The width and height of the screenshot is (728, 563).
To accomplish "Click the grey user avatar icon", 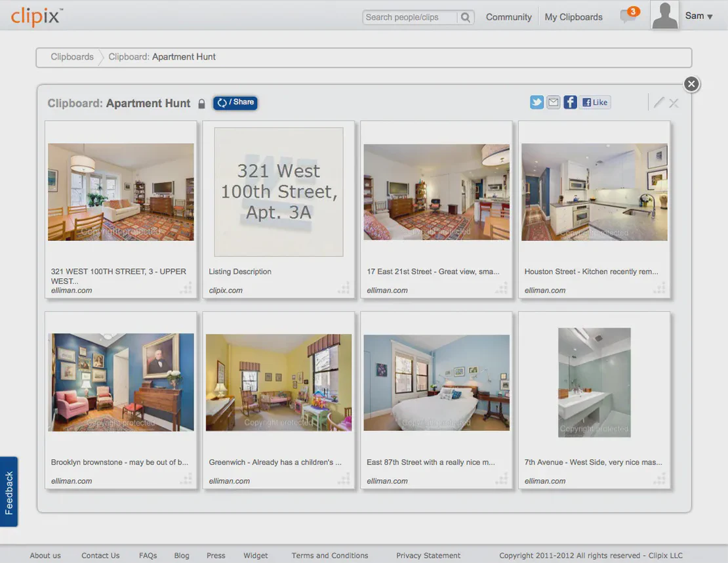I will tap(664, 15).
